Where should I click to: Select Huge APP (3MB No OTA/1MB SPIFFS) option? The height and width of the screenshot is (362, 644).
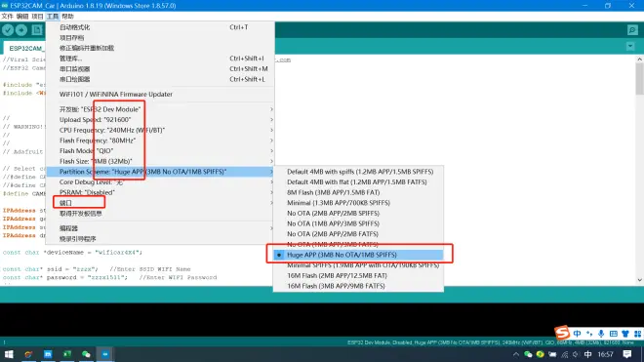[x=358, y=255]
